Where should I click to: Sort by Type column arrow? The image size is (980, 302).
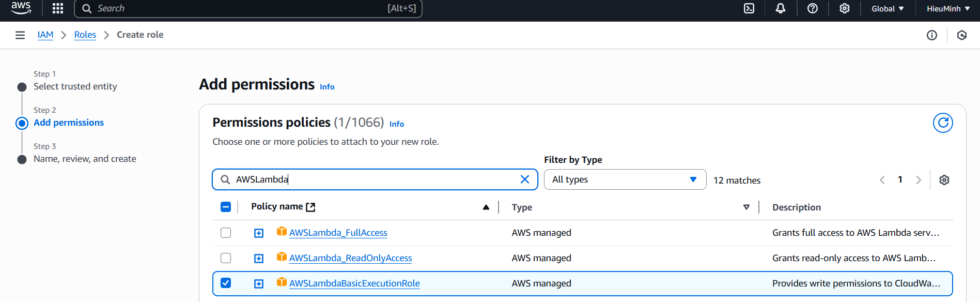click(x=746, y=207)
